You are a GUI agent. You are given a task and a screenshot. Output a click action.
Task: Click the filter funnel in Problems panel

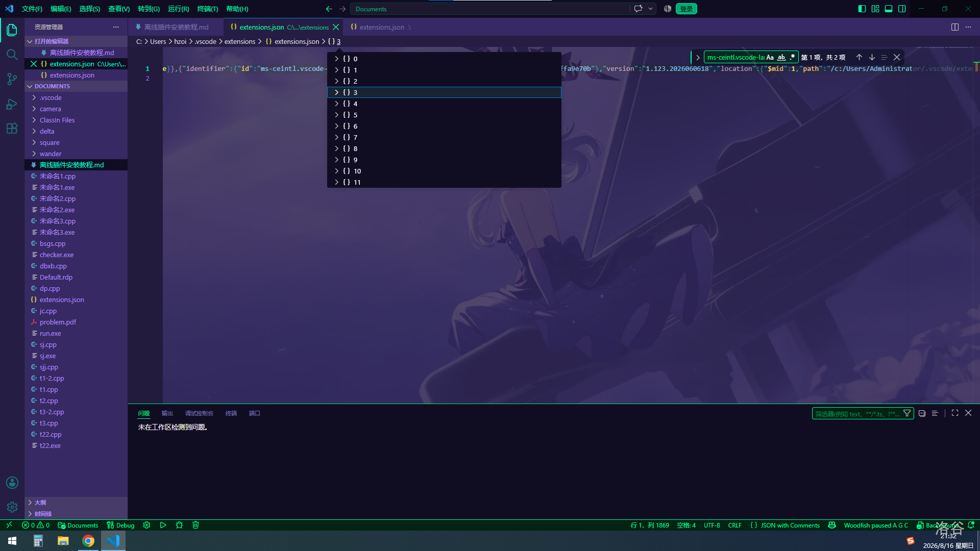(x=907, y=413)
